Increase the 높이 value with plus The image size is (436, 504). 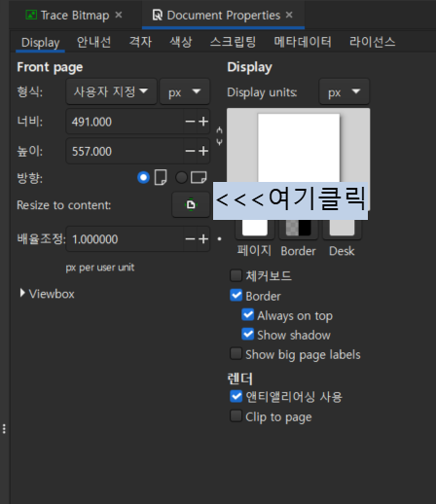click(x=203, y=151)
